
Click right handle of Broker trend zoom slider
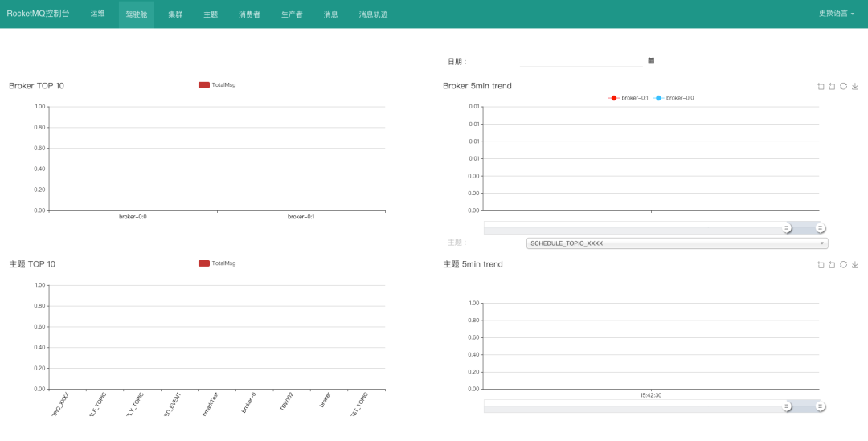820,228
